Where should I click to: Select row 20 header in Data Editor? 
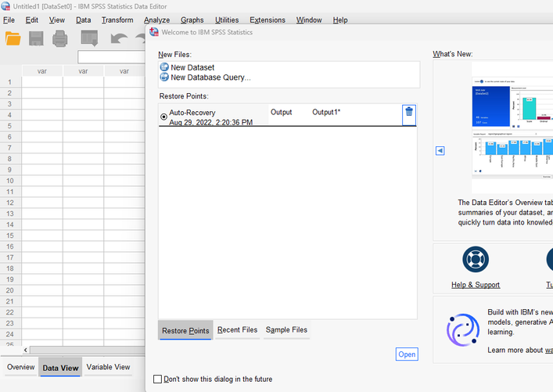[10, 290]
